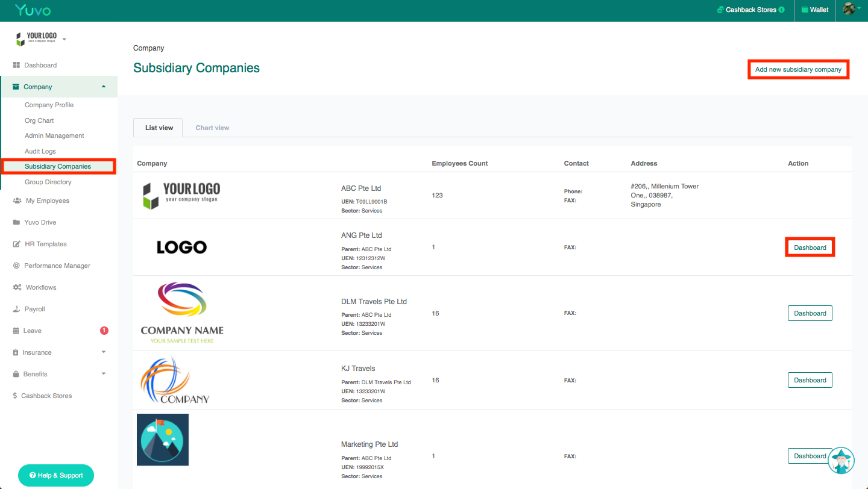Expand the Benefits submenu arrow
Image resolution: width=868 pixels, height=489 pixels.
(x=104, y=374)
